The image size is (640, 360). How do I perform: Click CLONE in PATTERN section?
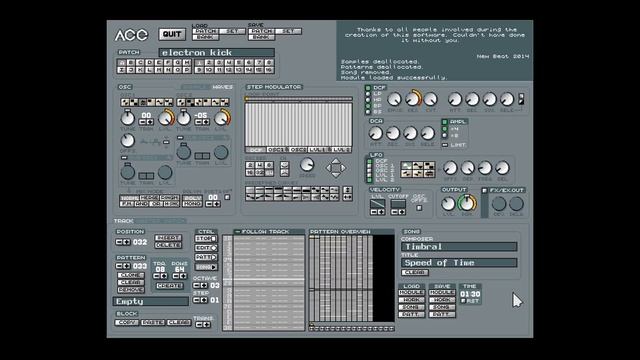[131, 275]
